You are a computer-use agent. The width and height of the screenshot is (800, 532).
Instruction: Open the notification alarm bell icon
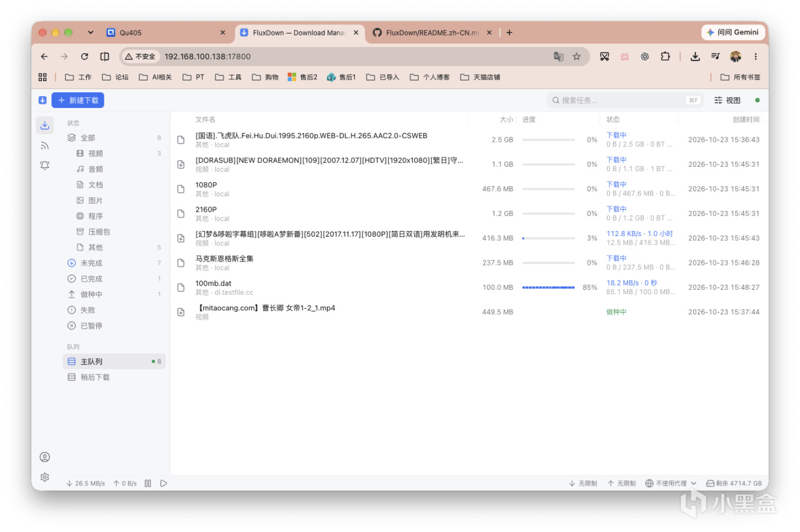44,165
